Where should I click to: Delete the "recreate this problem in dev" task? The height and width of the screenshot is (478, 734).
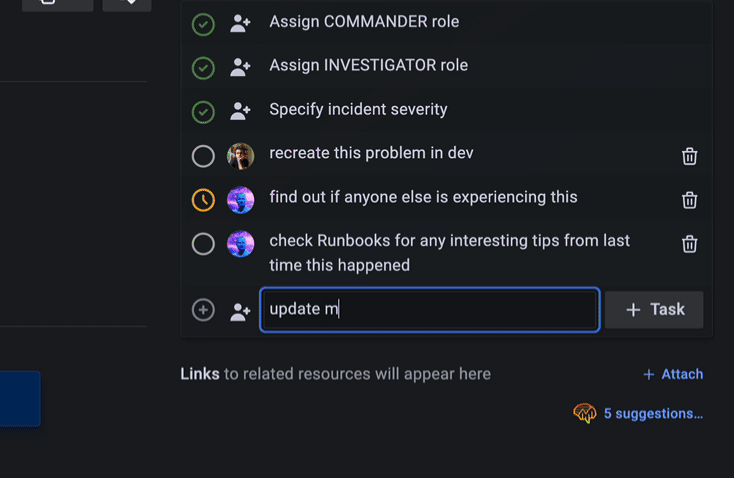pos(689,156)
